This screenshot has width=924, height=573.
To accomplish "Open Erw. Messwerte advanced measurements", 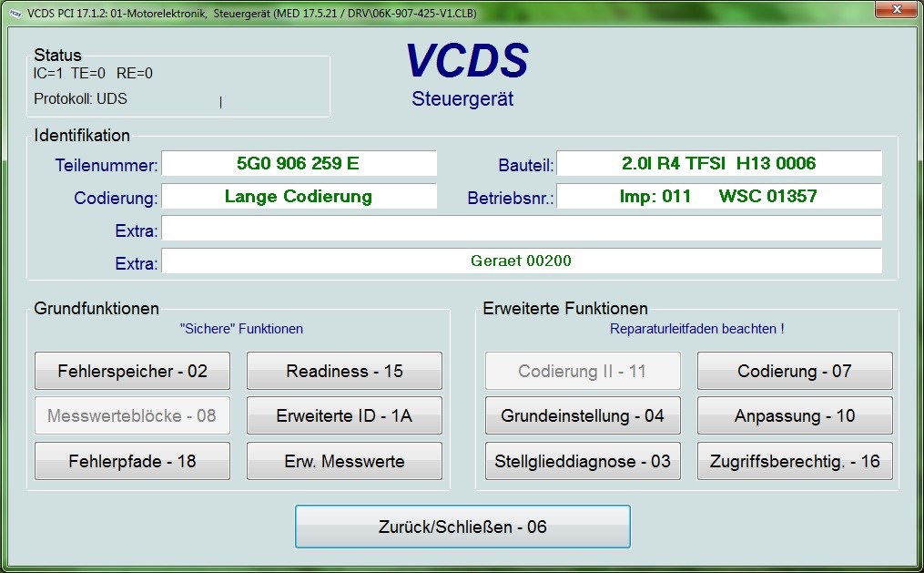I will pos(344,461).
